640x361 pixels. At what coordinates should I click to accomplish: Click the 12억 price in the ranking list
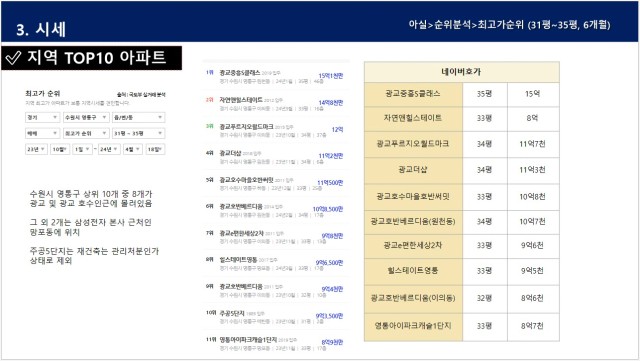(337, 129)
